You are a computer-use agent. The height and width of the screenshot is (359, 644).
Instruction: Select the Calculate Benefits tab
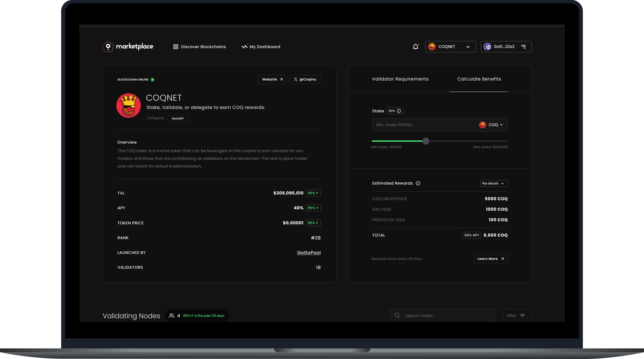click(x=479, y=79)
